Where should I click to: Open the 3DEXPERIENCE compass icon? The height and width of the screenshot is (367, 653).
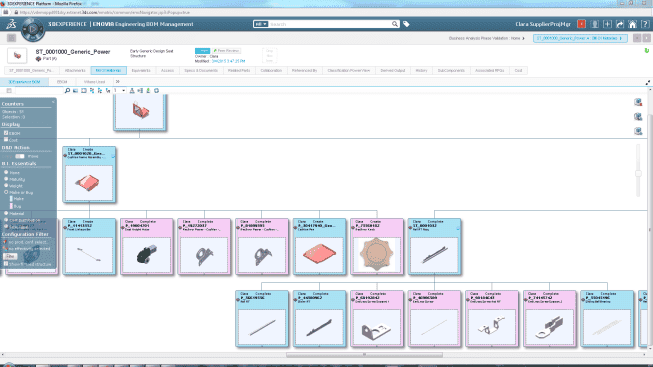pyautogui.click(x=32, y=30)
